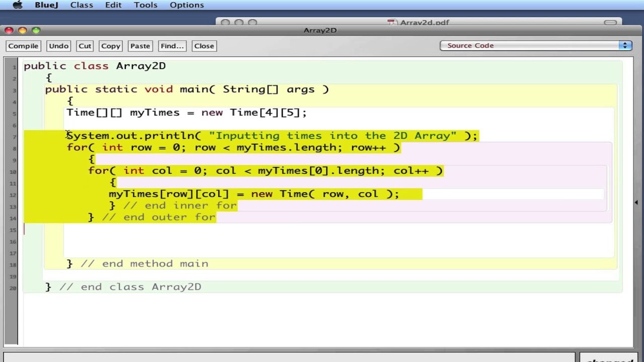
Task: Click the PDF icon in Array2d.pdf window title
Action: coord(392,23)
